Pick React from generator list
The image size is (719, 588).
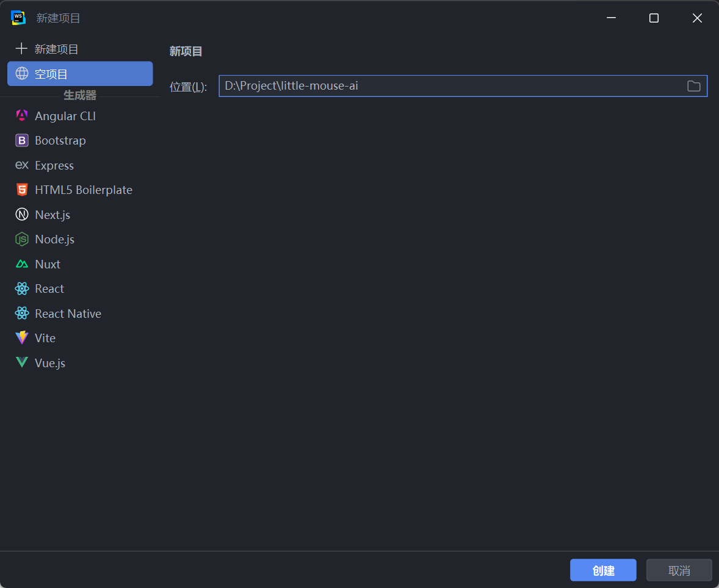point(80,289)
